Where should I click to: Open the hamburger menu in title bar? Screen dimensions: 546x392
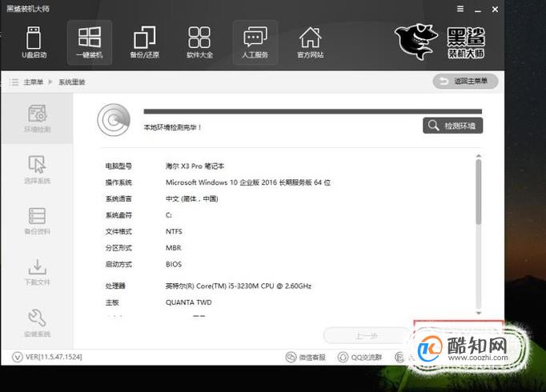(x=460, y=9)
